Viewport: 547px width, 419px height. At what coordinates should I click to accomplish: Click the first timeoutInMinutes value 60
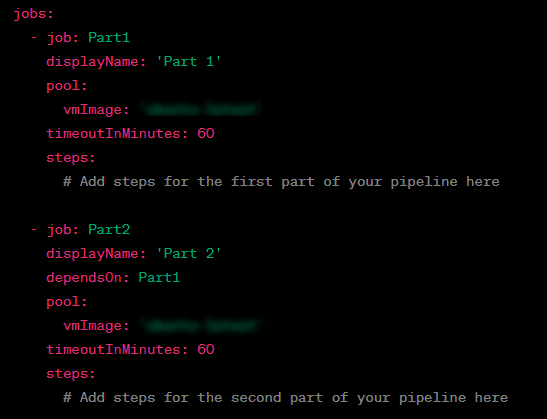tap(206, 133)
